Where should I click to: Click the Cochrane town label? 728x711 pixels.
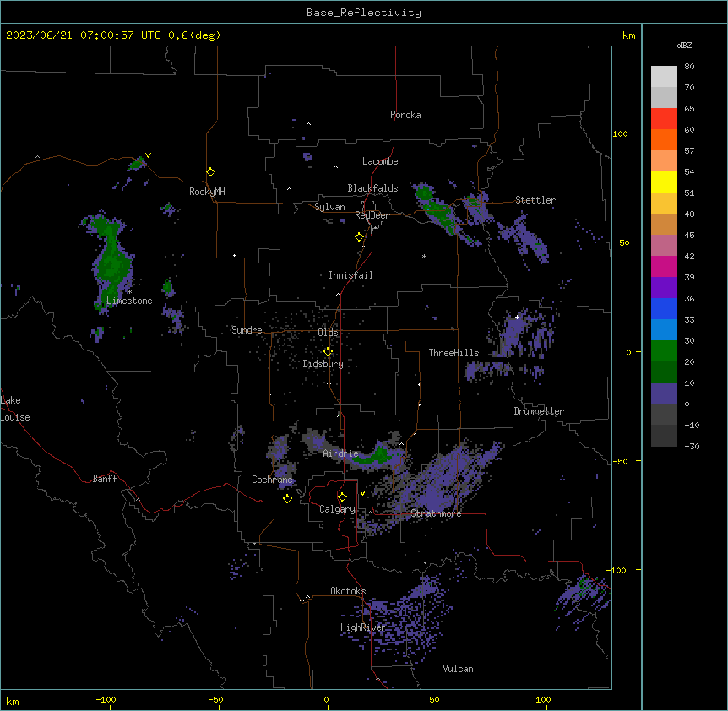[272, 480]
